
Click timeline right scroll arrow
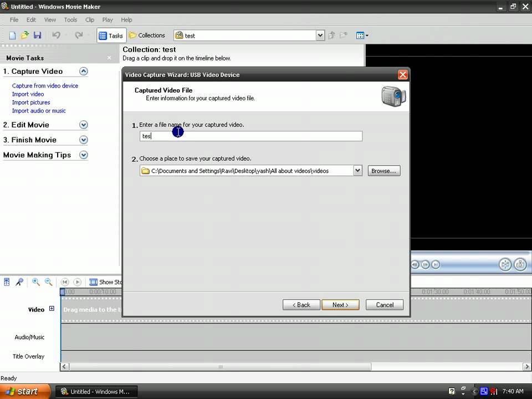(x=526, y=366)
